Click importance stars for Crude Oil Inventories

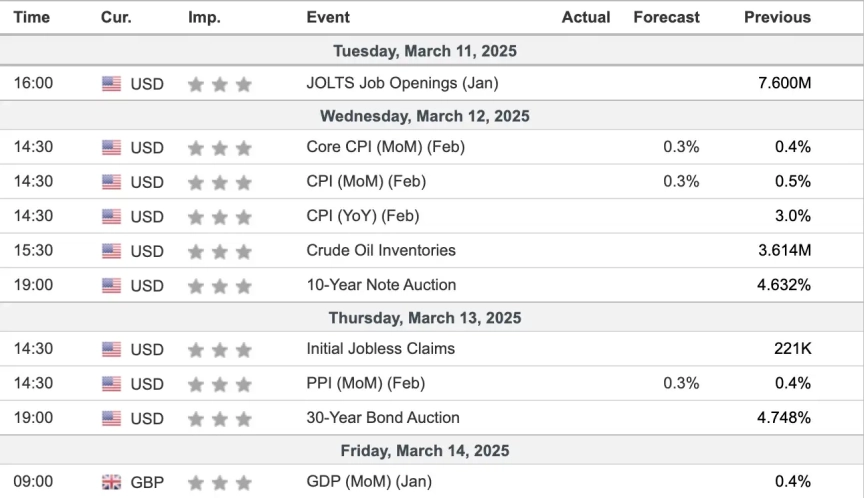(220, 251)
